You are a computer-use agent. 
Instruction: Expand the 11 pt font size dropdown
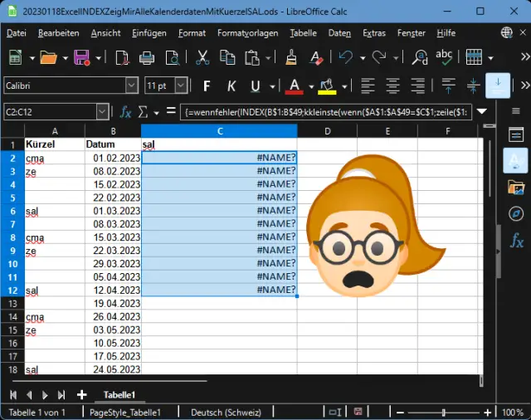pyautogui.click(x=183, y=85)
